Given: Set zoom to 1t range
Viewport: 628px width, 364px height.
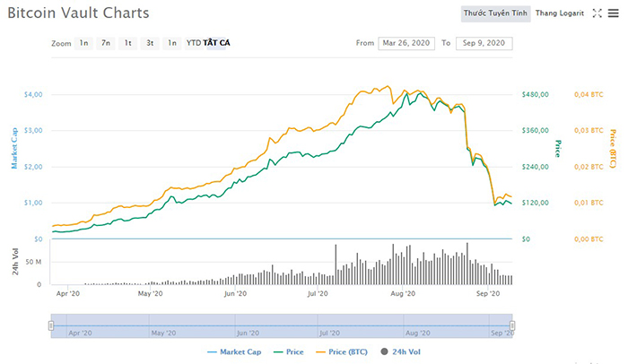Looking at the screenshot, I should pyautogui.click(x=128, y=43).
